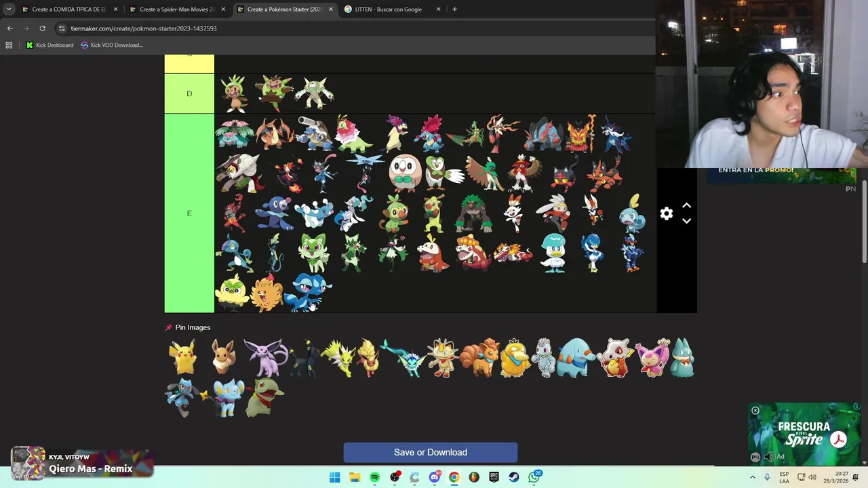Pick Umbreon from Pin Images
This screenshot has height=488, width=868.
pyautogui.click(x=304, y=358)
